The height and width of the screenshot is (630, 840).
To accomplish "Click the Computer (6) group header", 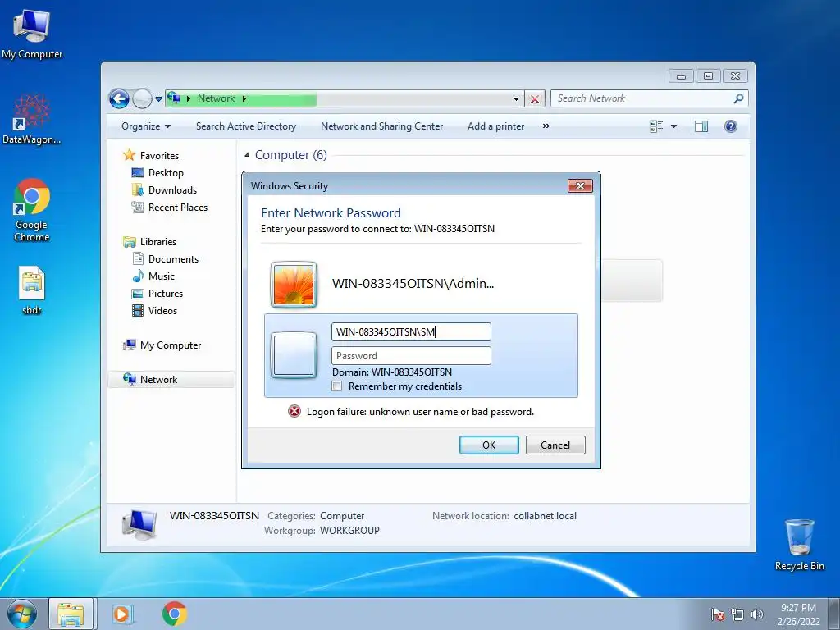I will point(291,155).
